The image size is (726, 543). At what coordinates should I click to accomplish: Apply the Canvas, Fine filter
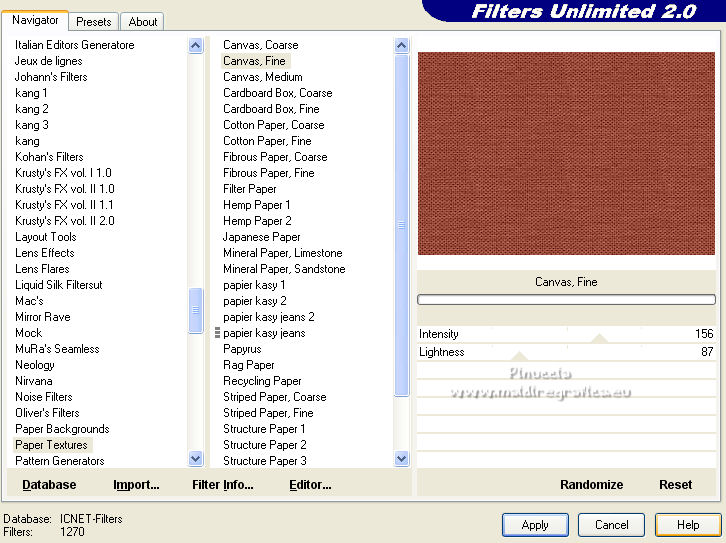[x=535, y=525]
